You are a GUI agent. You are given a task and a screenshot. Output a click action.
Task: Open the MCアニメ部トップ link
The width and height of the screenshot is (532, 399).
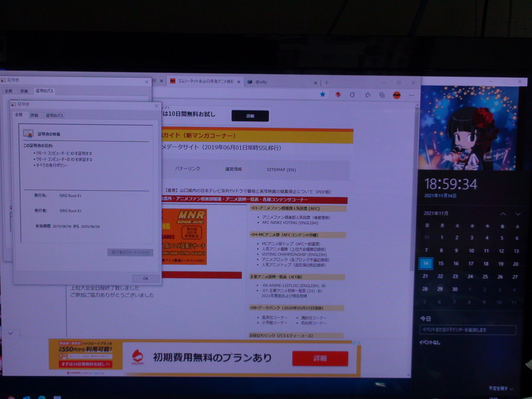click(291, 243)
